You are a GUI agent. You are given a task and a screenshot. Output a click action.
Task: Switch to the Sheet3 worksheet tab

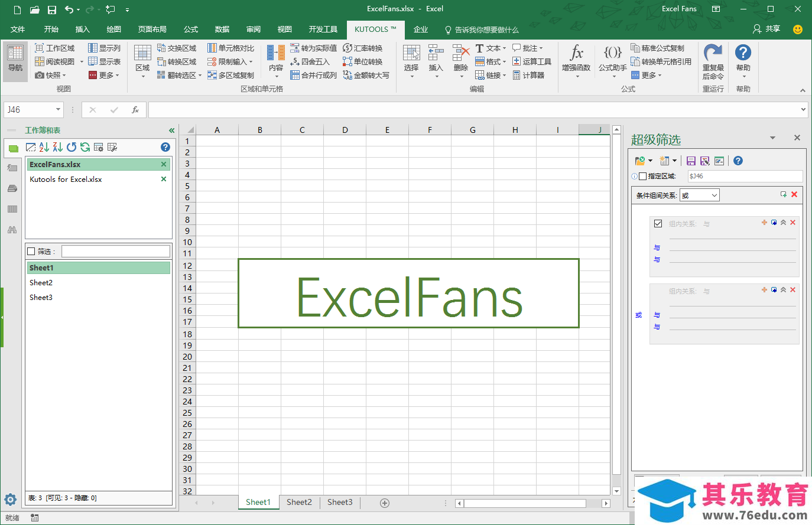point(340,503)
